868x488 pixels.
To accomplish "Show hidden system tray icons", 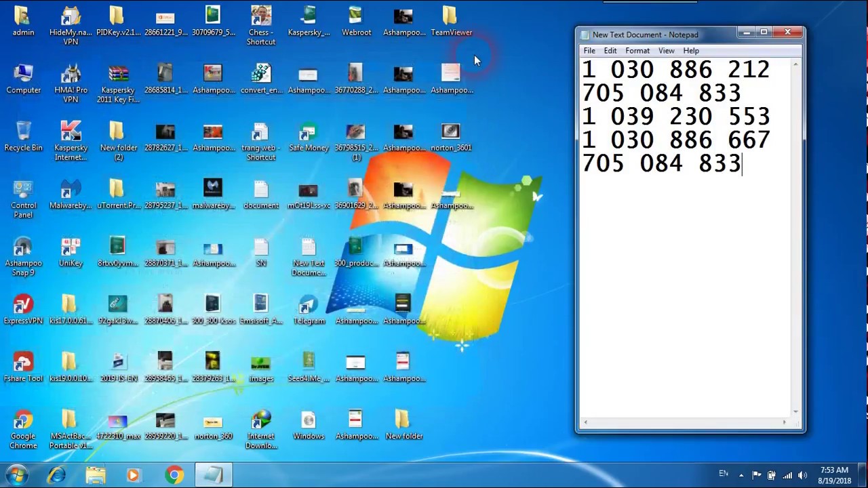I will coord(741,475).
